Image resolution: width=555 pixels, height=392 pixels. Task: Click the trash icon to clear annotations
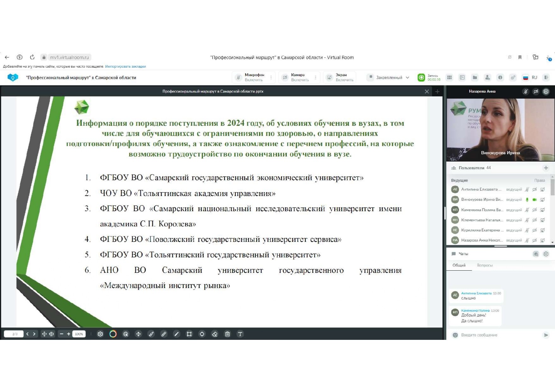pyautogui.click(x=227, y=334)
